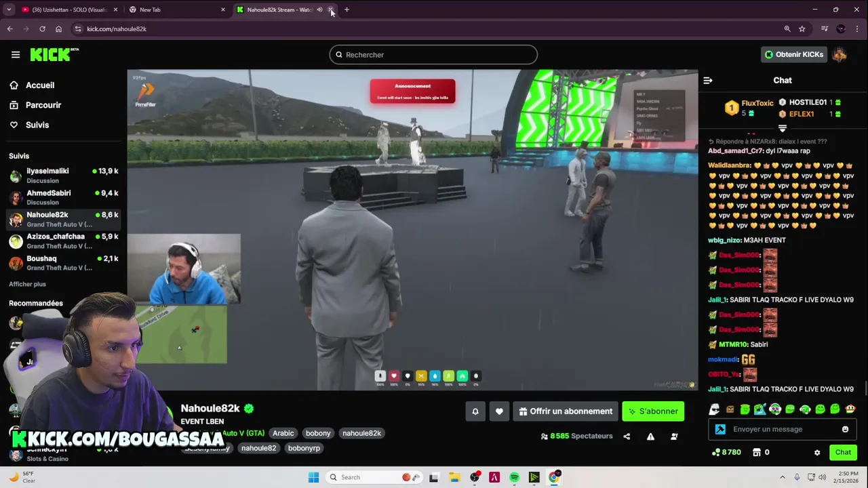Open the moderators icon next to report
This screenshot has width=868, height=488.
(x=674, y=436)
